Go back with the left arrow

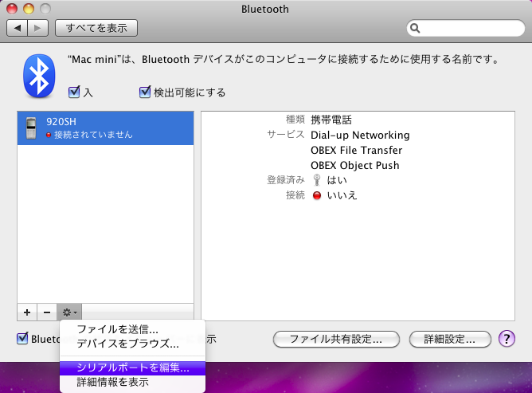(x=18, y=28)
